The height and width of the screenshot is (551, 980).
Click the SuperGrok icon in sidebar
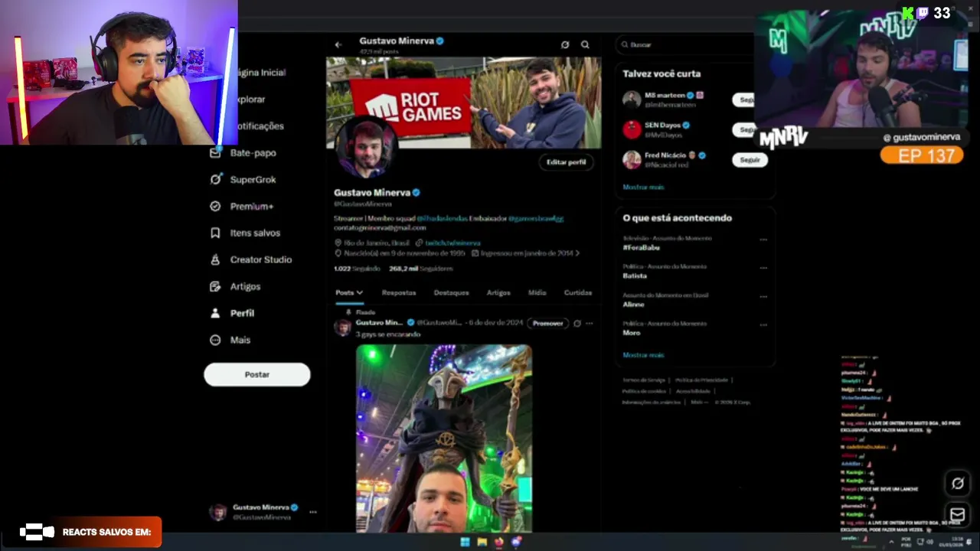point(215,180)
